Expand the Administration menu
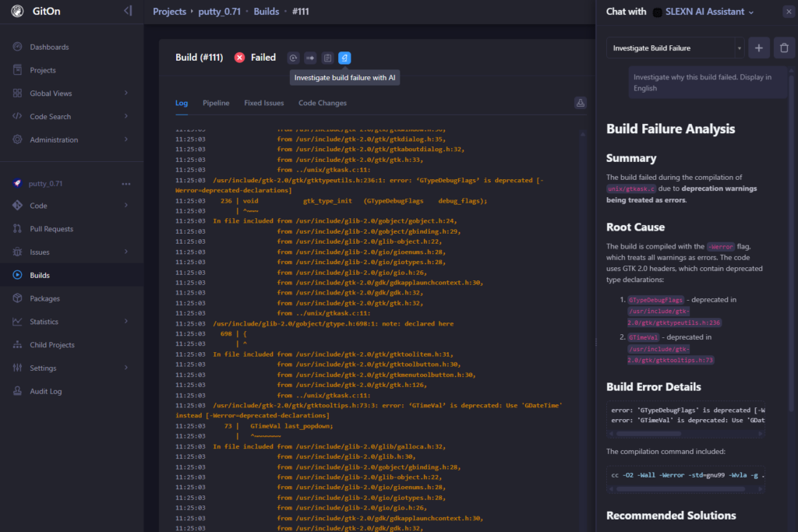The width and height of the screenshot is (798, 532). point(126,140)
